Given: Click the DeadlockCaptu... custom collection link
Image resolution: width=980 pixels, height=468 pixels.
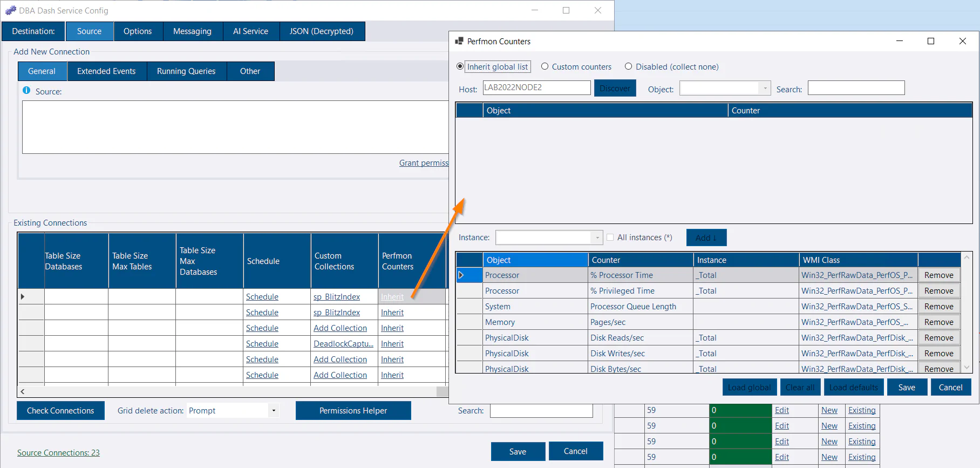Looking at the screenshot, I should (343, 344).
